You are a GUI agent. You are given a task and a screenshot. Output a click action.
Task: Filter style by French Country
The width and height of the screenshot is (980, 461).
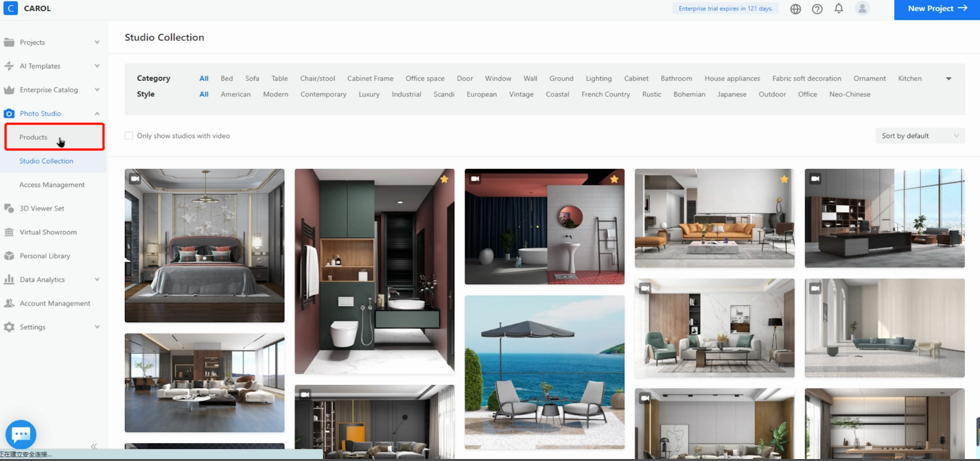click(606, 94)
